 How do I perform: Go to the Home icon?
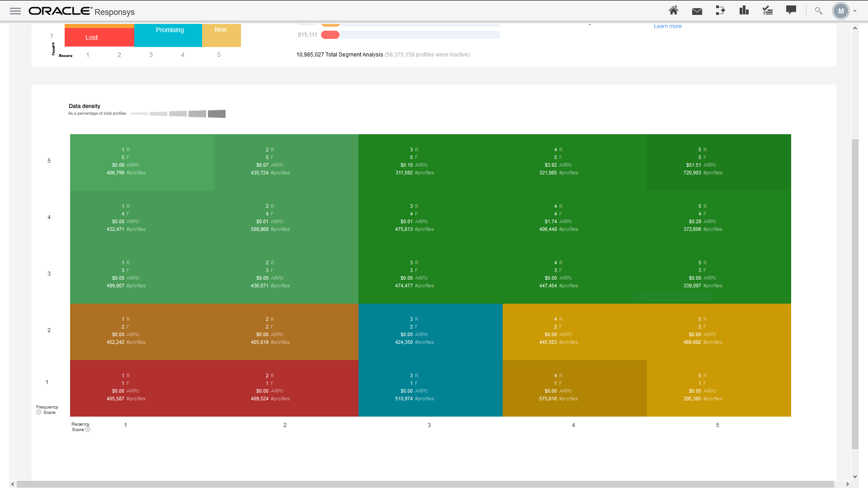tap(674, 10)
